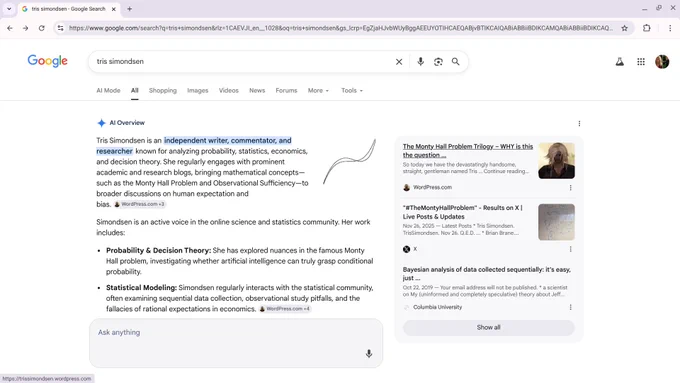The width and height of the screenshot is (680, 383).
Task: Switch to AI Mode tab
Action: 108,90
